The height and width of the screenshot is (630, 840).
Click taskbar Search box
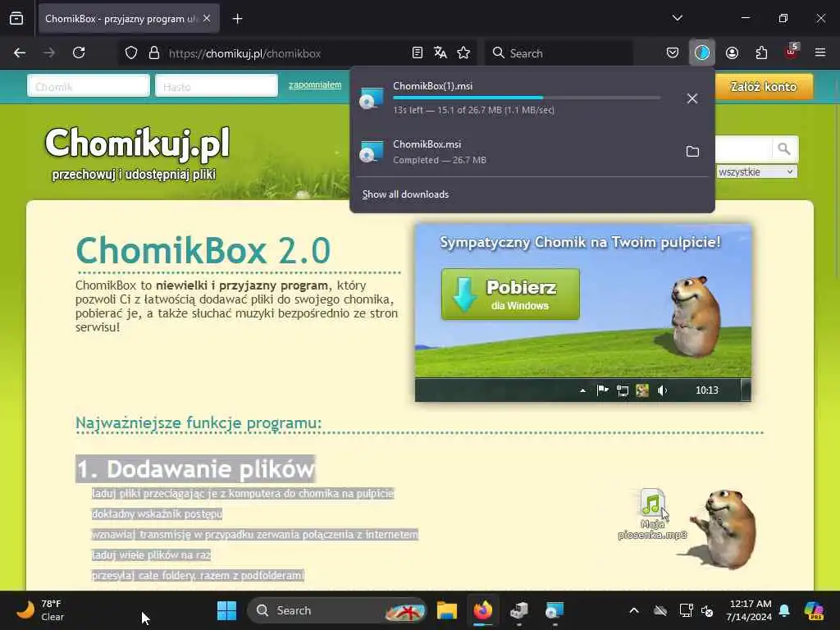(x=337, y=610)
